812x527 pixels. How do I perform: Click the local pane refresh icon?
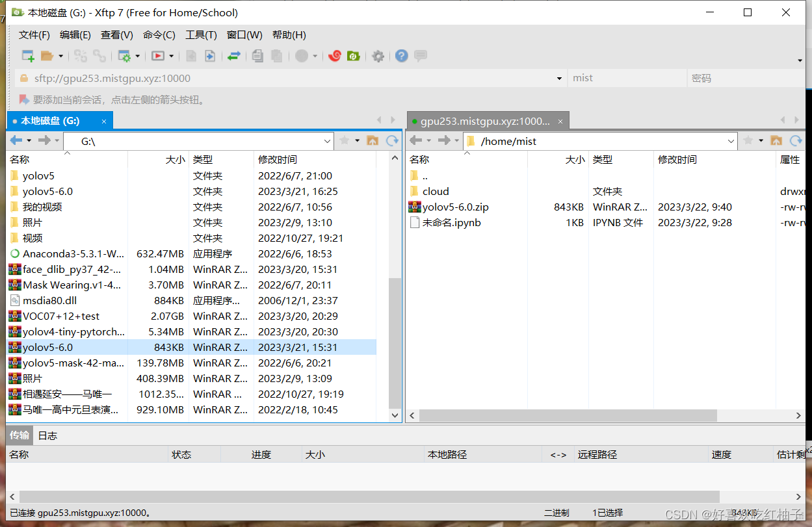[392, 140]
